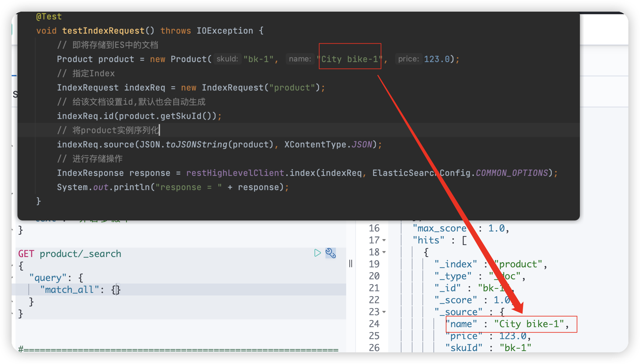The image size is (640, 364).
Task: Click the toJSONString call in indexReq.source line
Action: (197, 145)
